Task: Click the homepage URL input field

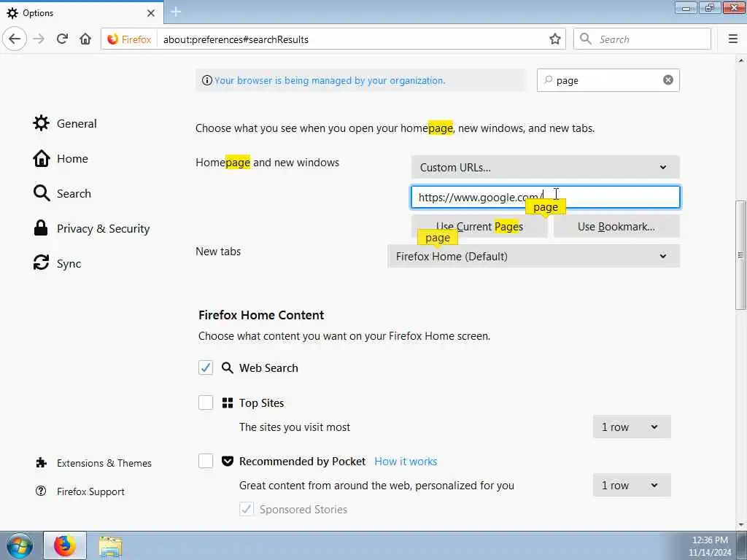Action: point(546,197)
